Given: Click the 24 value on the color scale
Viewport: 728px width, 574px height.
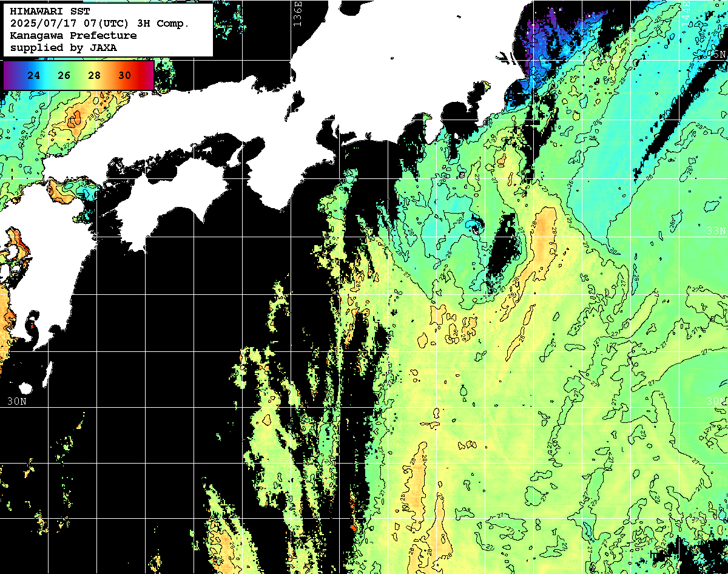Looking at the screenshot, I should [x=34, y=76].
